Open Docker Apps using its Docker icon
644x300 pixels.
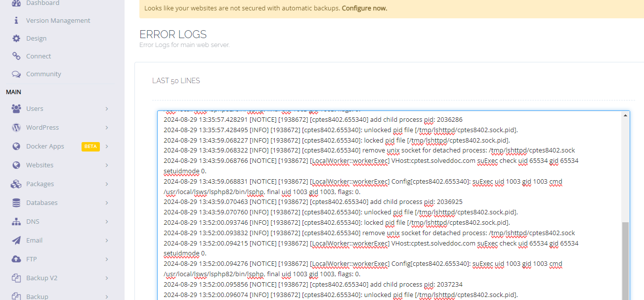pyautogui.click(x=15, y=146)
